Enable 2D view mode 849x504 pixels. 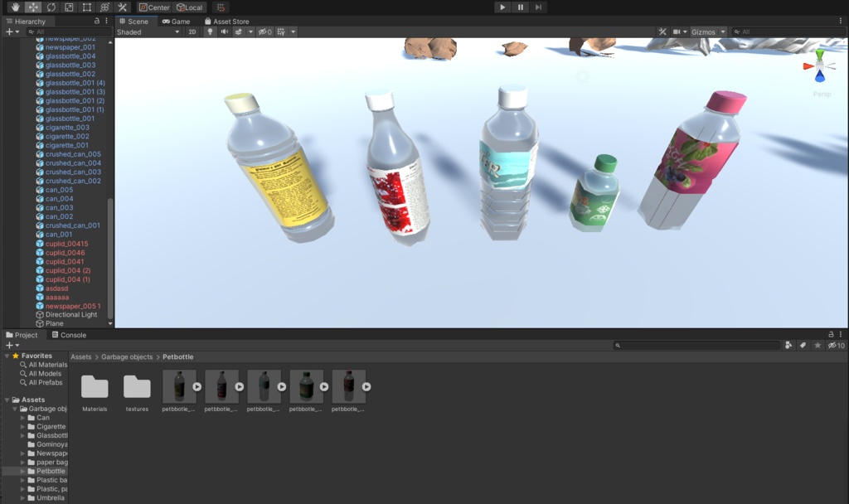tap(192, 31)
